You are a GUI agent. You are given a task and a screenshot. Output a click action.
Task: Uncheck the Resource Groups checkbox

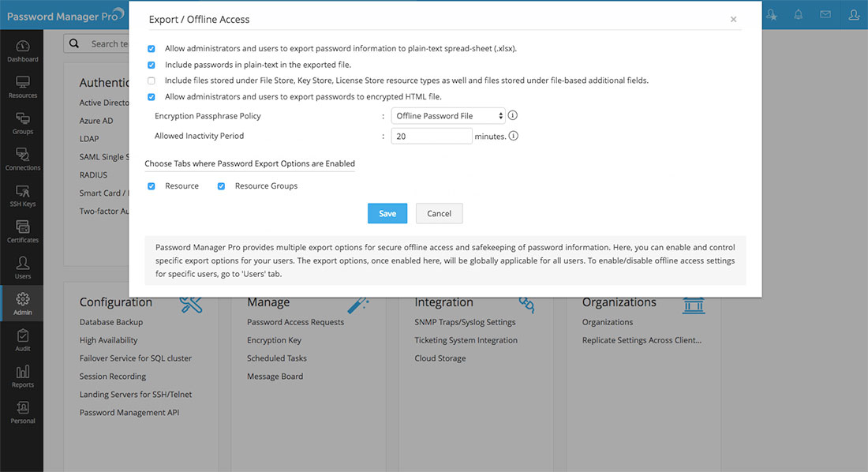(221, 186)
